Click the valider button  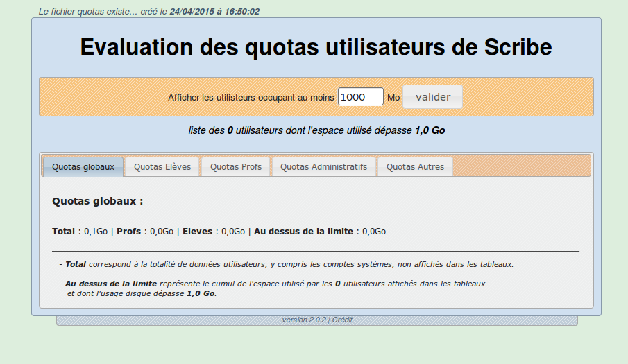[432, 97]
